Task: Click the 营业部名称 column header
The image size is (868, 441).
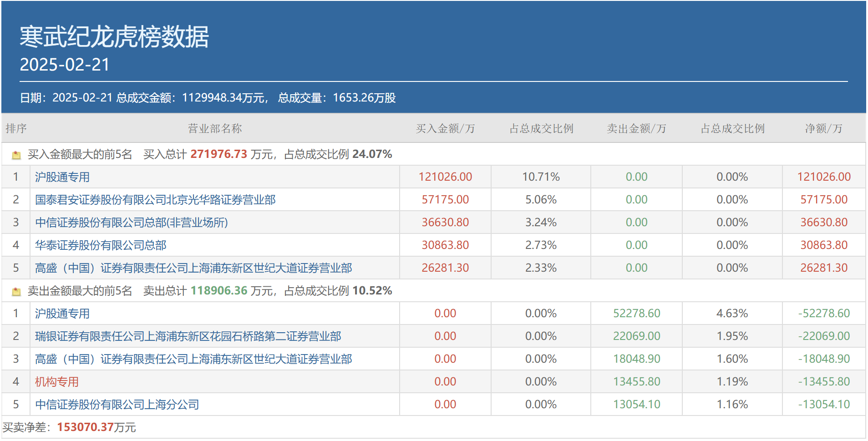Action: (215, 129)
